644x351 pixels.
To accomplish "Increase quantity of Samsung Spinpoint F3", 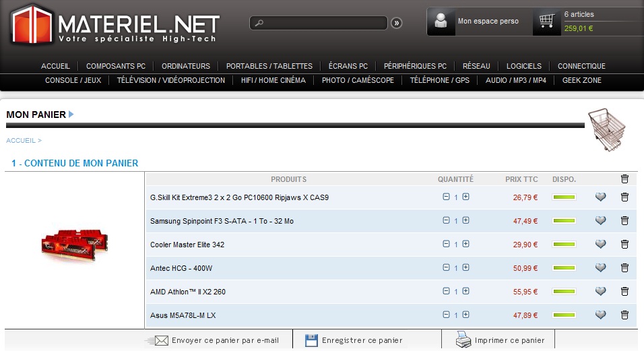I will tap(465, 220).
